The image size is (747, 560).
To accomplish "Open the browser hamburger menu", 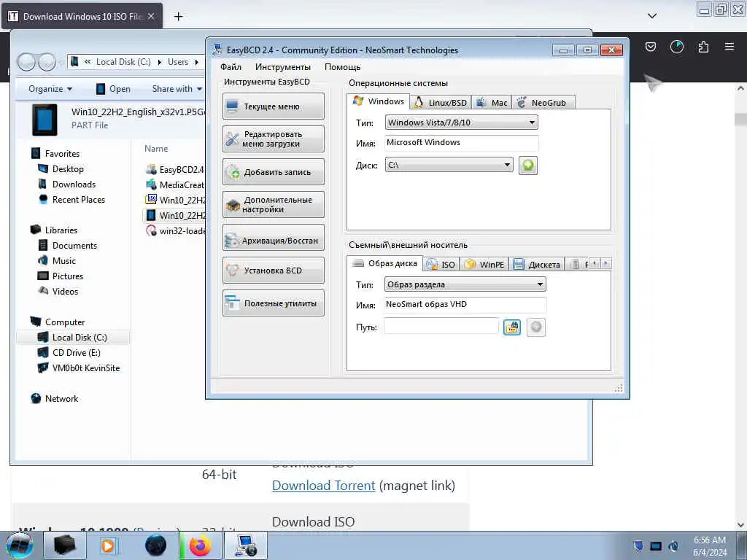I will tap(729, 47).
